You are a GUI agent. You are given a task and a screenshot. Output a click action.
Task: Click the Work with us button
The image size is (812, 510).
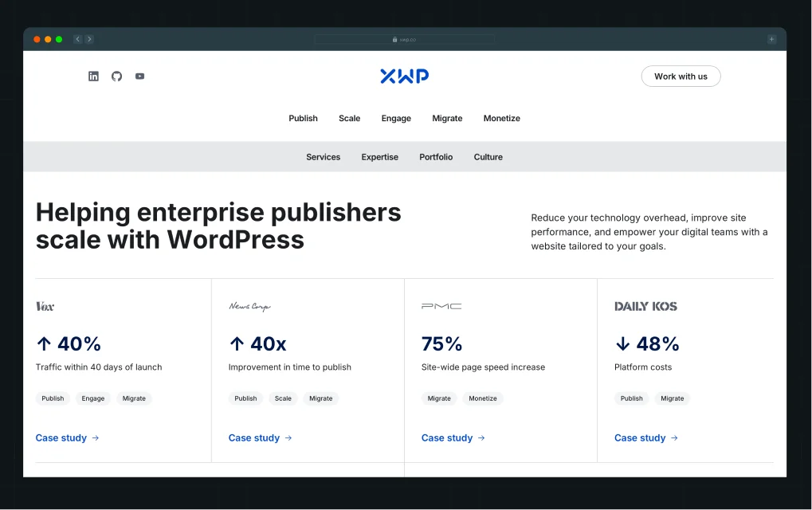[x=681, y=76]
